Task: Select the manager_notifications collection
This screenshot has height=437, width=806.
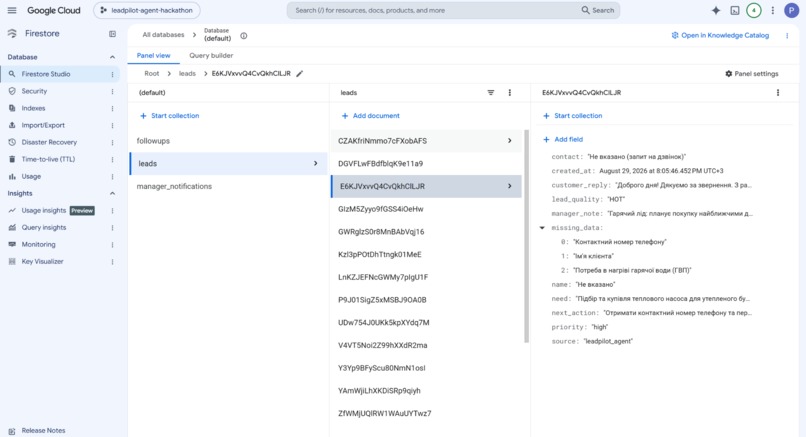Action: tap(228, 186)
